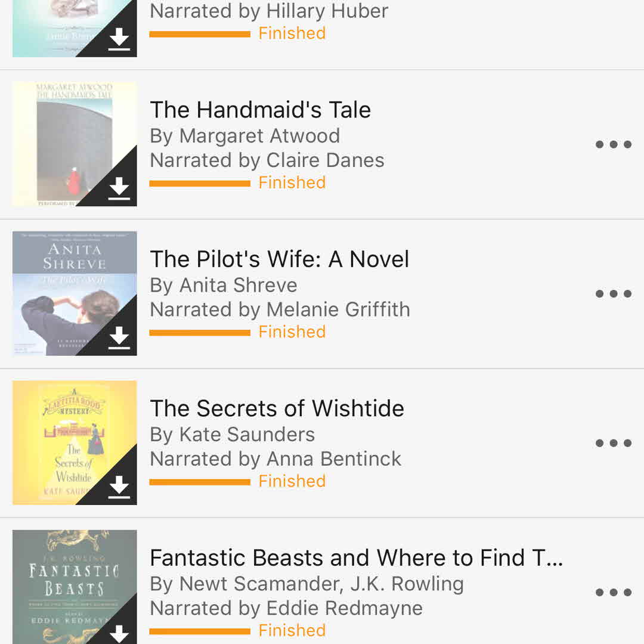Tap download icon on Secrets of Wishtide cover
The image size is (644, 644).
tap(119, 487)
